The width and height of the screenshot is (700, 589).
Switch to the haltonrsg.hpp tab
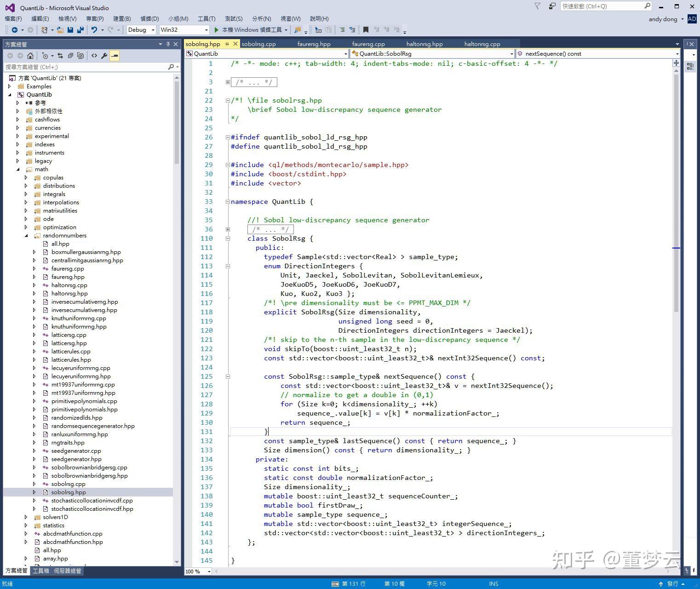click(x=424, y=44)
